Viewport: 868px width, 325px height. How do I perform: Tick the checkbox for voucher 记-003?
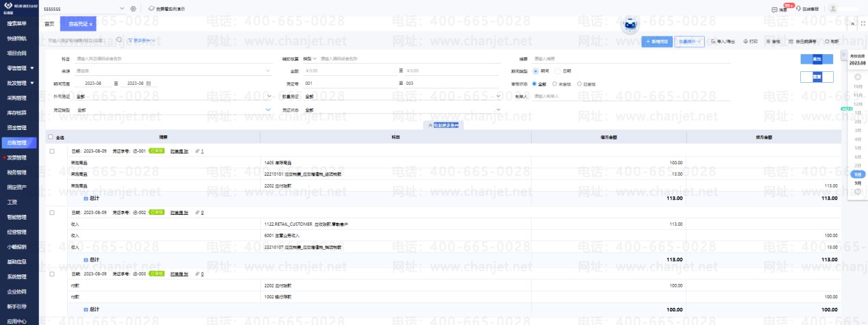[51, 274]
